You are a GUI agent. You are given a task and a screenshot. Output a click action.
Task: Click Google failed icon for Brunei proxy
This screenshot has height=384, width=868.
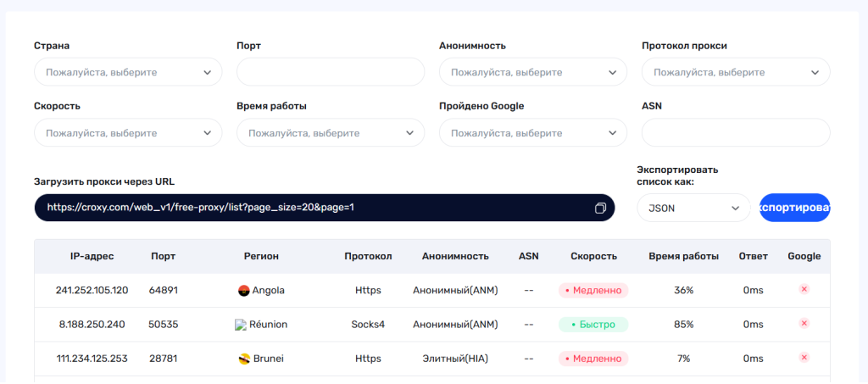804,359
